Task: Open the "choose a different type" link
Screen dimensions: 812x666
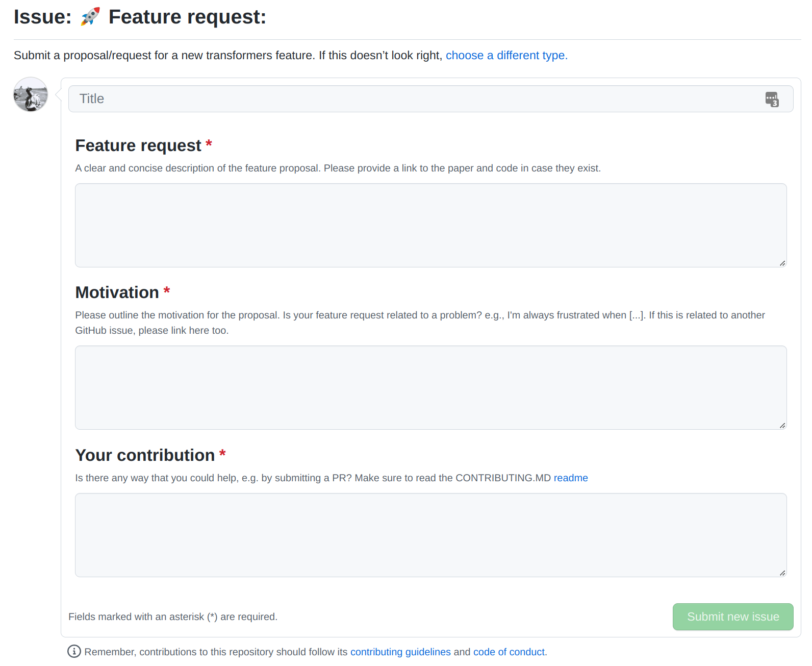Action: click(x=506, y=55)
